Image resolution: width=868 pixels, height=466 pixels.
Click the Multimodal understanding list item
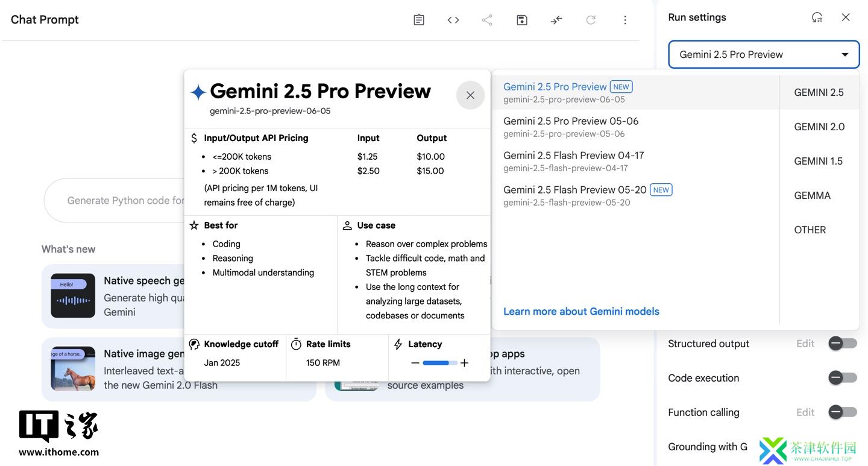click(263, 272)
